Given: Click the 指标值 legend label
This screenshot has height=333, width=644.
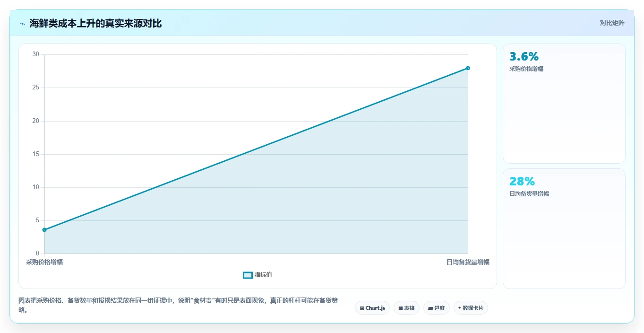Looking at the screenshot, I should [264, 275].
